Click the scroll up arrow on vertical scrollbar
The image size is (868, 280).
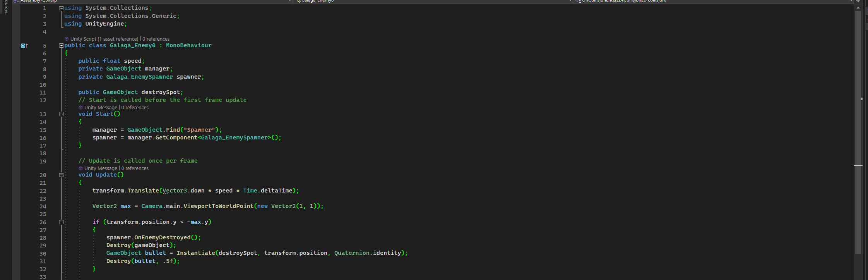[x=858, y=8]
